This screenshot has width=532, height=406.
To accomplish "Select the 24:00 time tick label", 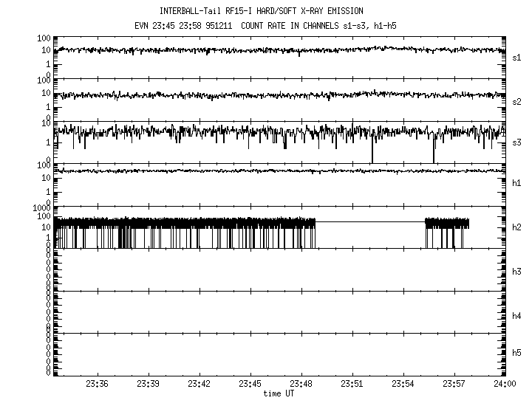I will click(x=505, y=384).
